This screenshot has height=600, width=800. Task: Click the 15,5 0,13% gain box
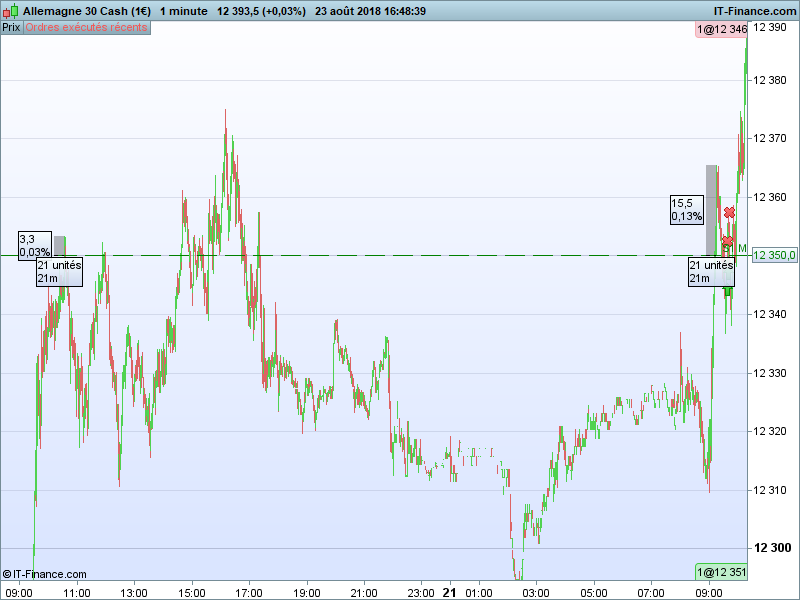[687, 210]
